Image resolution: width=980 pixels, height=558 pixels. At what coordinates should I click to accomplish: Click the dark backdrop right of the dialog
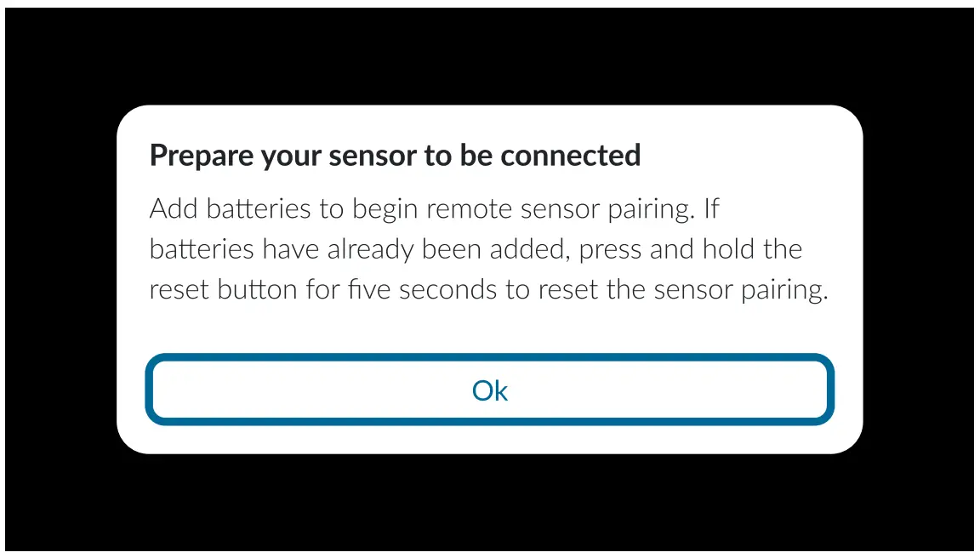pyautogui.click(x=919, y=281)
